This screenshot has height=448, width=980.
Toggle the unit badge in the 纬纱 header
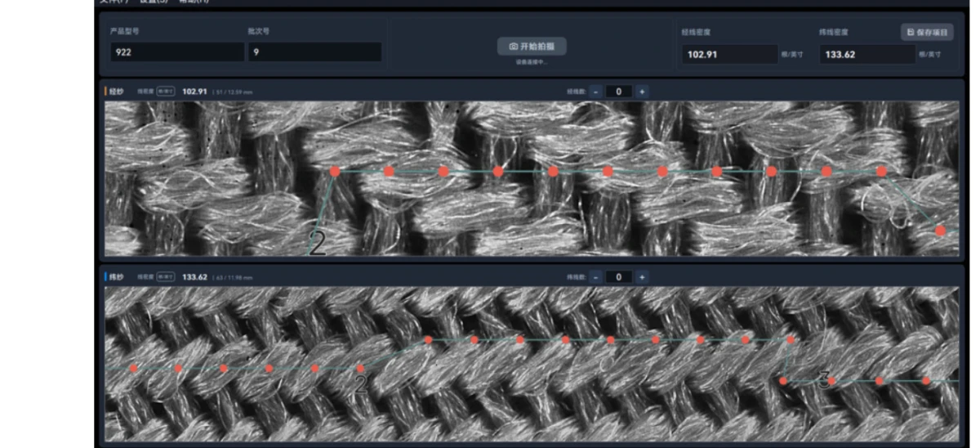[x=167, y=277]
